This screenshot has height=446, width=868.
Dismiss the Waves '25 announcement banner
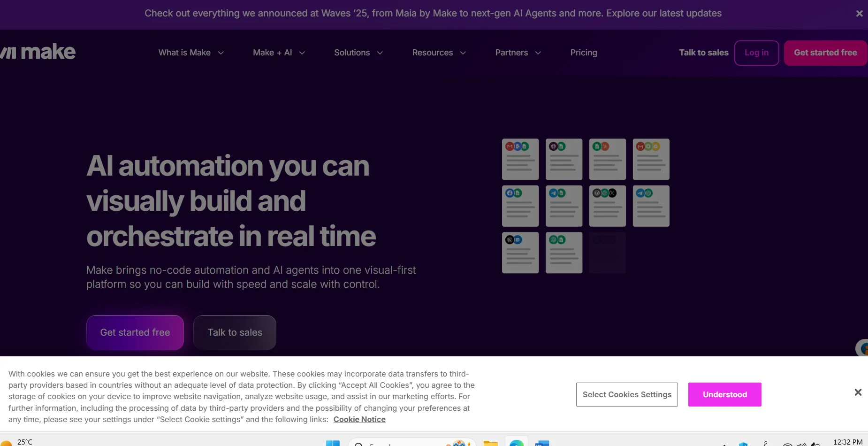click(x=859, y=14)
